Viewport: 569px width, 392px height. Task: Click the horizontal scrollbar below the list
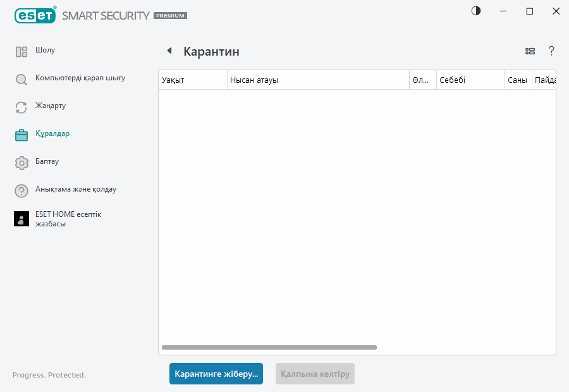[269, 347]
